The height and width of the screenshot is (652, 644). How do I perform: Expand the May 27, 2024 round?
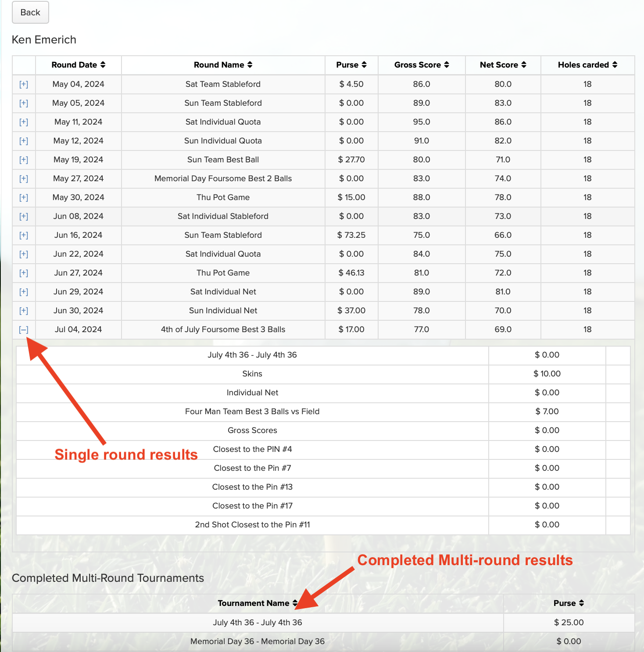[24, 179]
